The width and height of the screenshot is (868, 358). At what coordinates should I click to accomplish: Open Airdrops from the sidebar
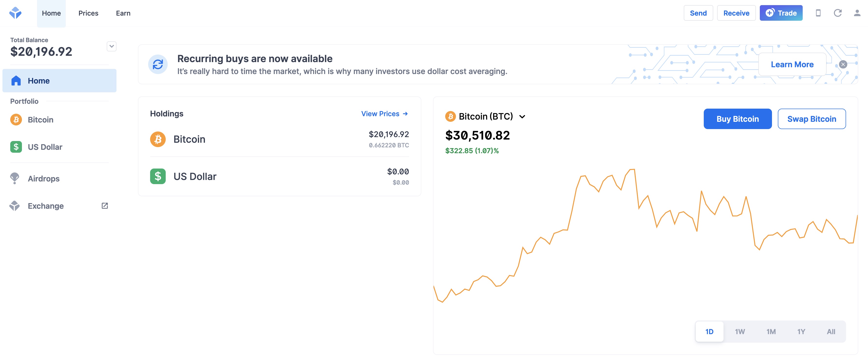pyautogui.click(x=43, y=179)
